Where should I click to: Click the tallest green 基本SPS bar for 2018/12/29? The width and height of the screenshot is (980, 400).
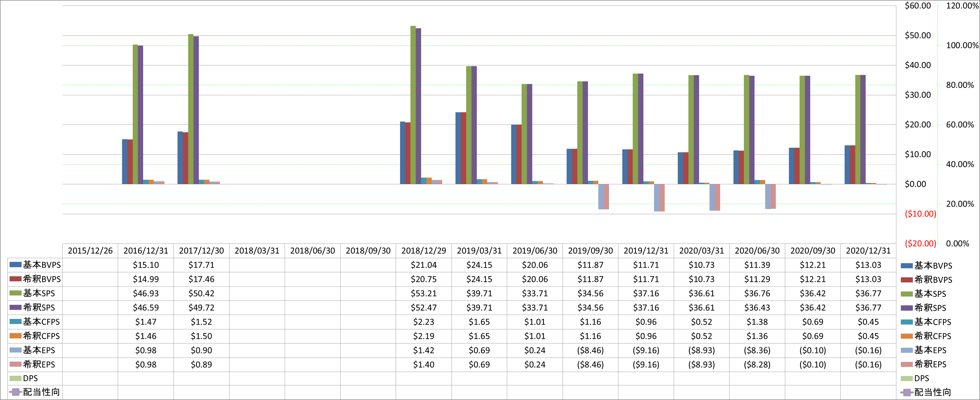413,105
